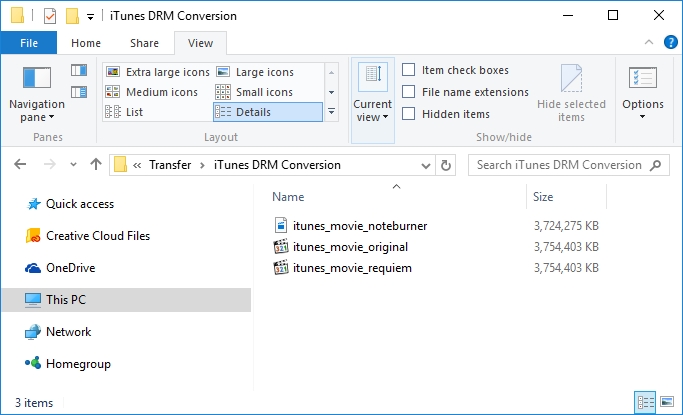Image resolution: width=683 pixels, height=415 pixels.
Task: Click the 3,724,275 KB size cell
Action: tap(566, 226)
